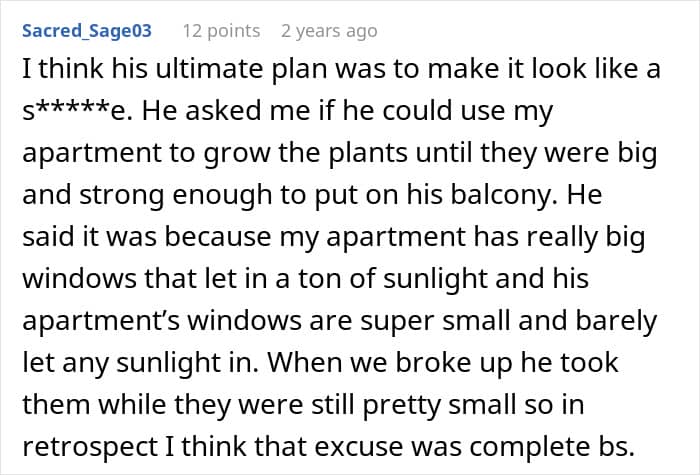Screen dimensions: 700x475
Task: Click the 2 years ago timestamp
Action: tap(329, 31)
